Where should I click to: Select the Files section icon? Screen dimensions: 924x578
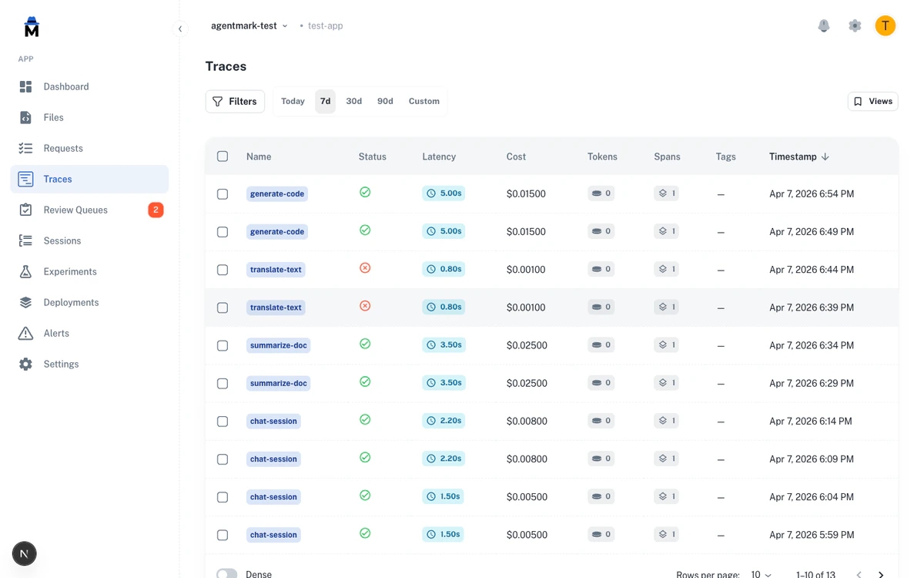coord(25,117)
